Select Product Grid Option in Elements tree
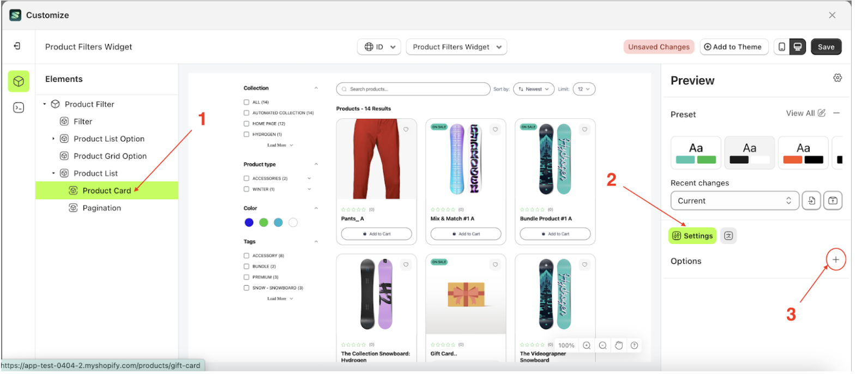868x374 pixels. (110, 156)
